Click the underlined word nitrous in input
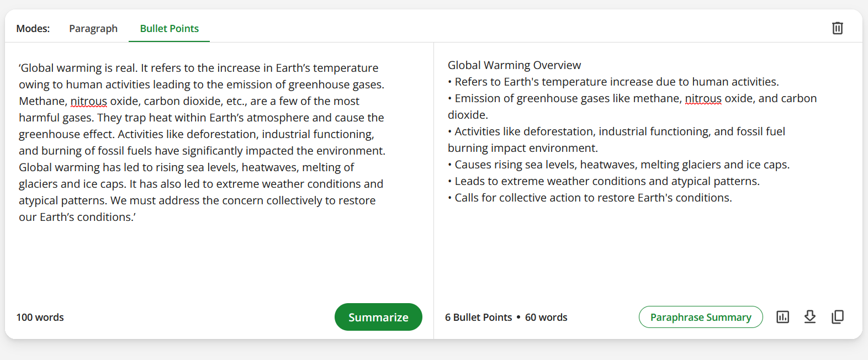The height and width of the screenshot is (360, 868). click(x=88, y=101)
